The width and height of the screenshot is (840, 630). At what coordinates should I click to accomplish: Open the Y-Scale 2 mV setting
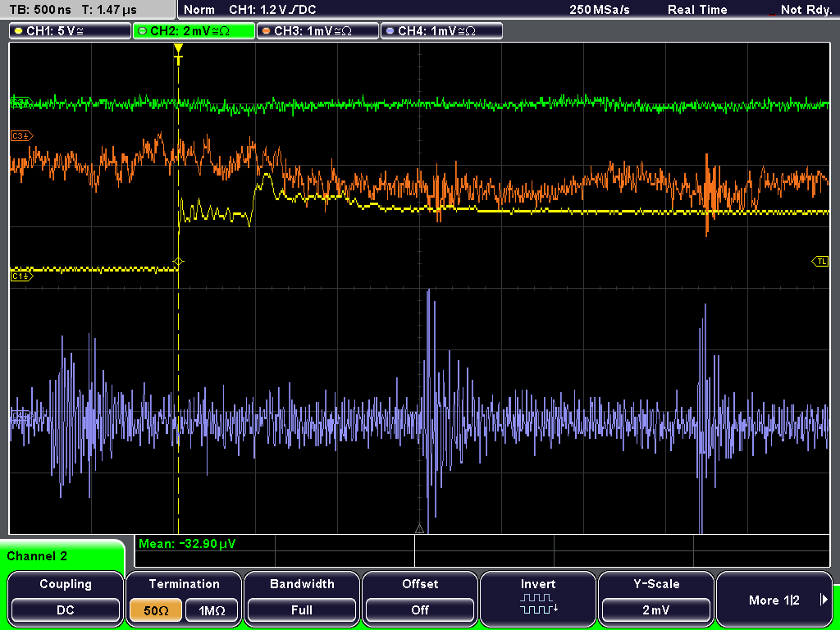pyautogui.click(x=656, y=599)
